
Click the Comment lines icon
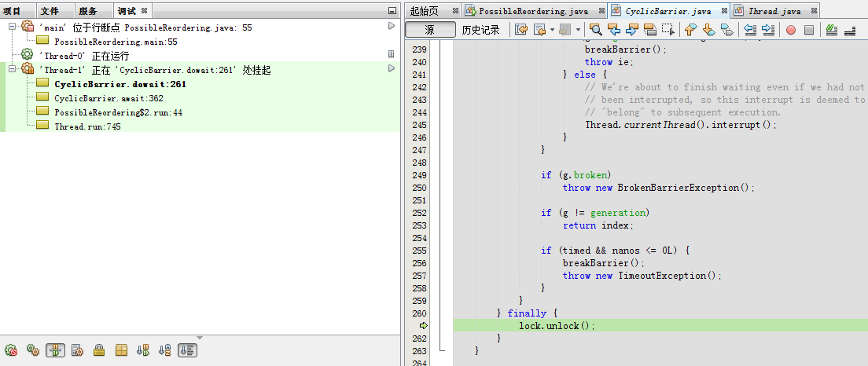[831, 30]
